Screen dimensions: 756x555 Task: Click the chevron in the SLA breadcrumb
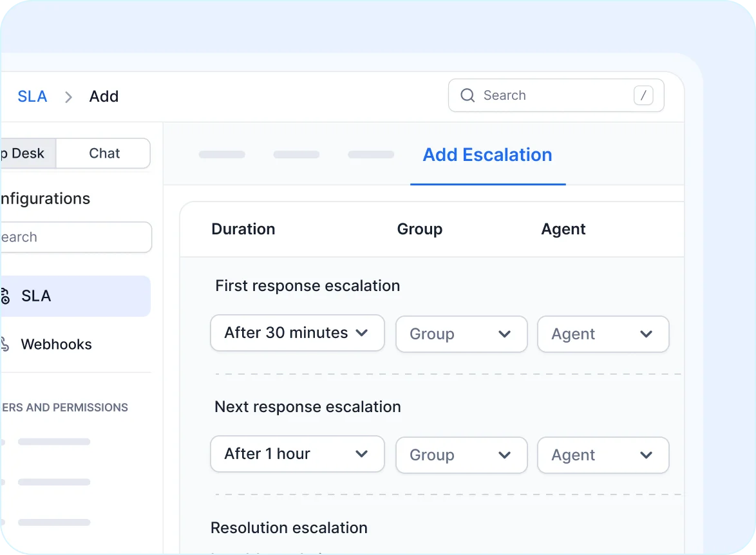tap(68, 97)
